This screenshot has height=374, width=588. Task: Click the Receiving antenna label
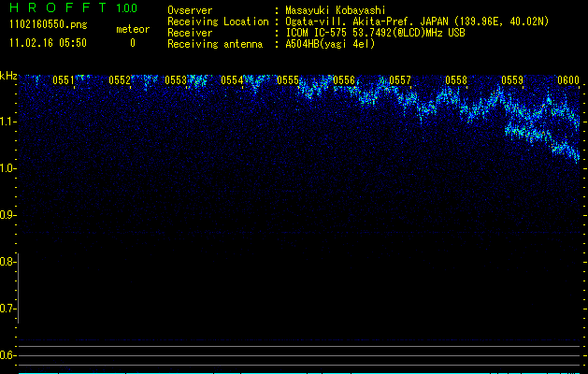point(215,44)
